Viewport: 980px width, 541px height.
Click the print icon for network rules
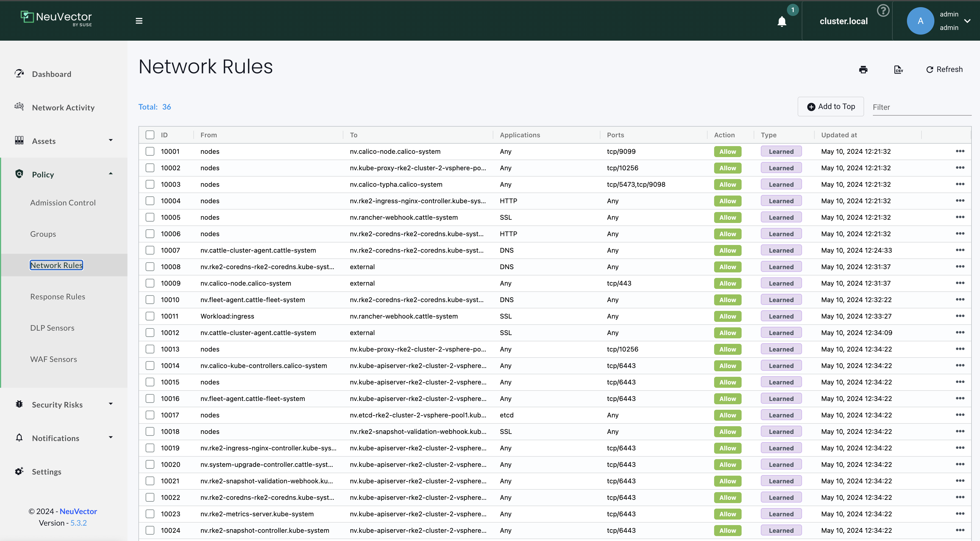864,69
